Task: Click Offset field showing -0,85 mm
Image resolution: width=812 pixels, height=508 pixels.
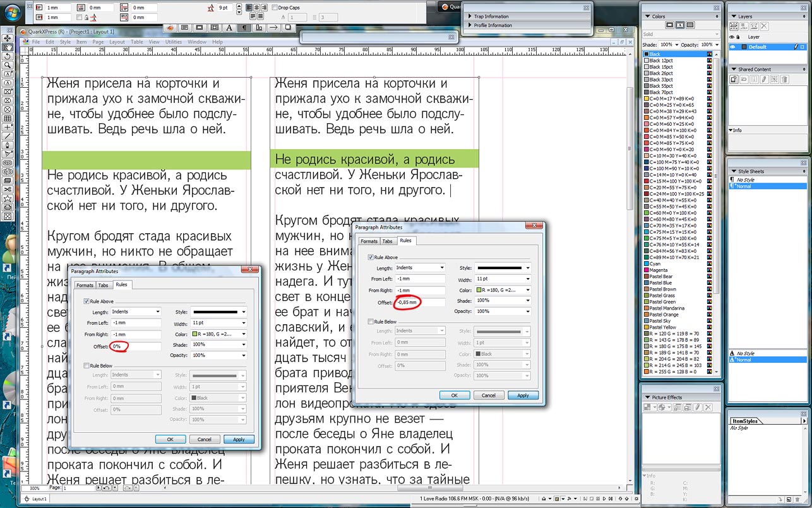Action: pyautogui.click(x=420, y=303)
